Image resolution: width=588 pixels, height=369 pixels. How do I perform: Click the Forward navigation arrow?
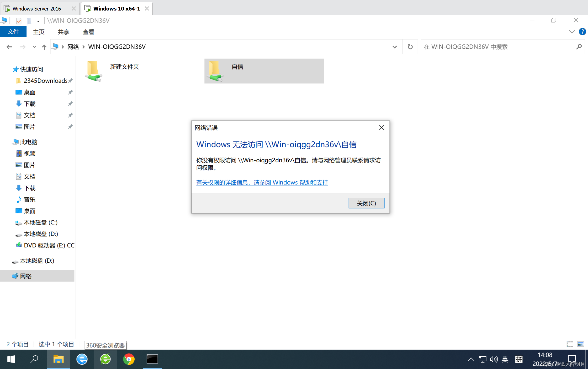23,47
